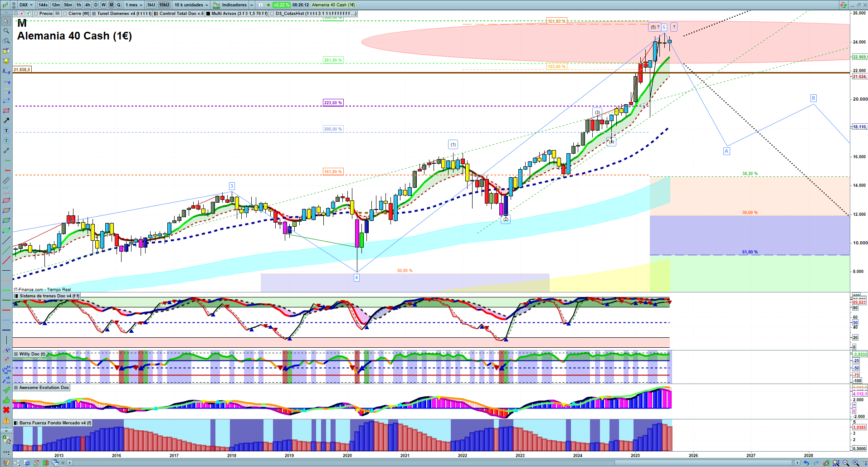Open the 10 k unidades dropdown

pos(191,5)
